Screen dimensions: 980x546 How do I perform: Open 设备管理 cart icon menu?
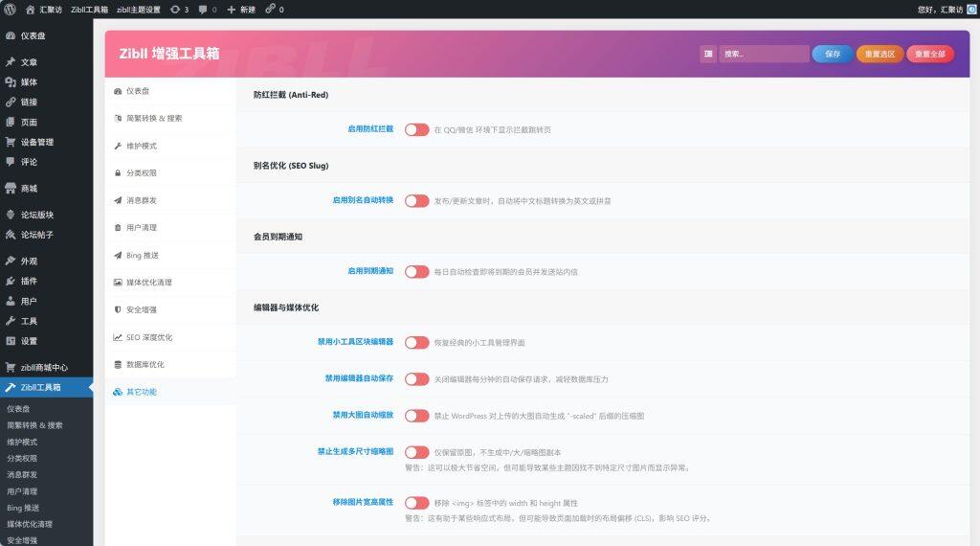point(46,142)
